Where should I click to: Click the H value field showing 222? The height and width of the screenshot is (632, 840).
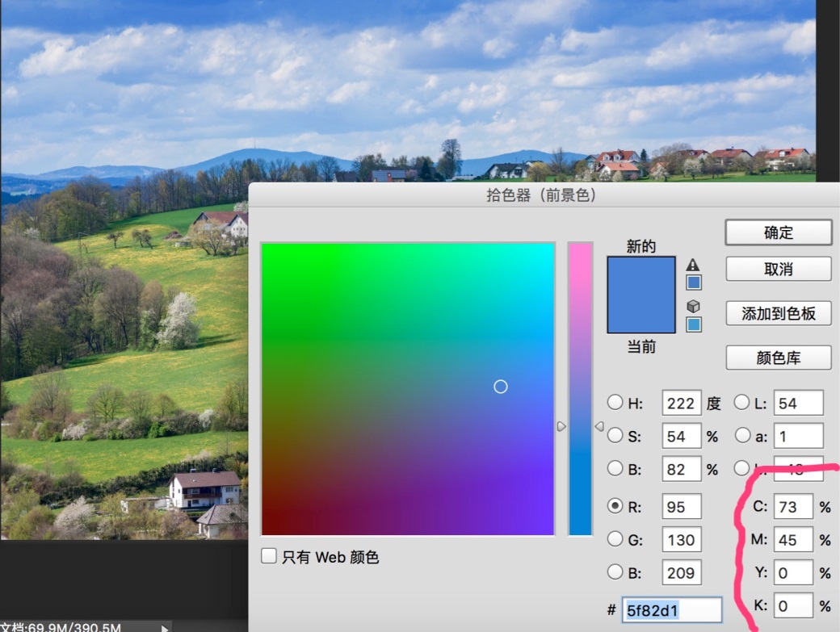coord(682,403)
